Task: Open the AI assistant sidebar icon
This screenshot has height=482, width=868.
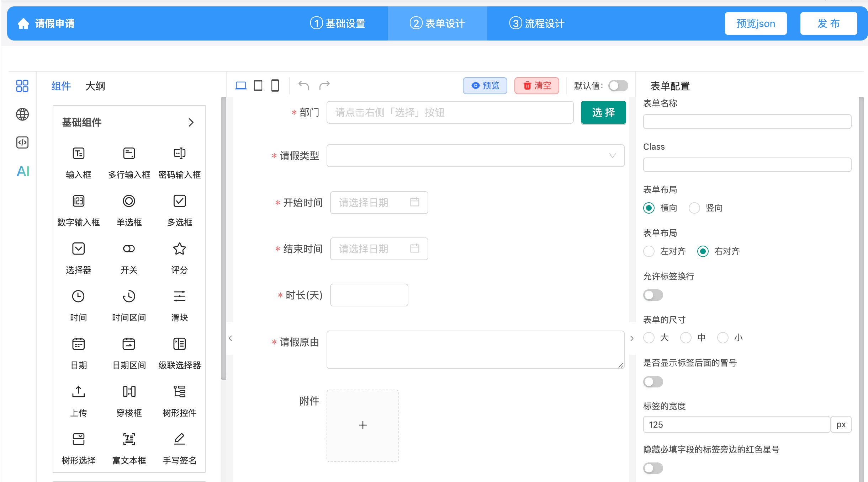Action: 23,171
